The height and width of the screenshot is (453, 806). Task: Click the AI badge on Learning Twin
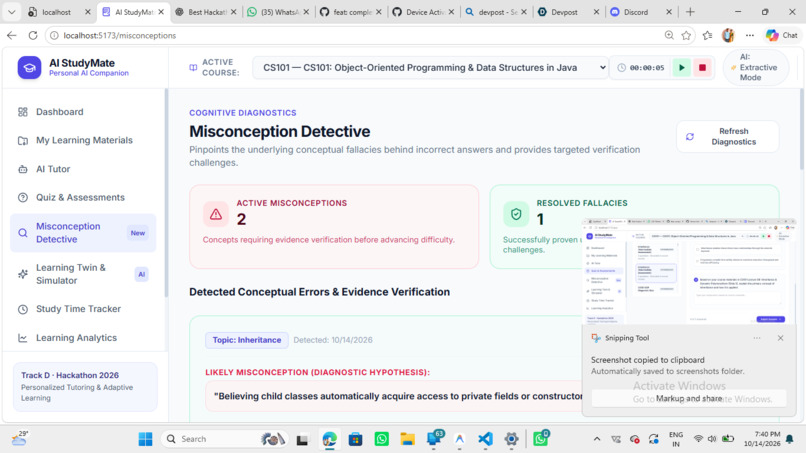[x=141, y=274]
